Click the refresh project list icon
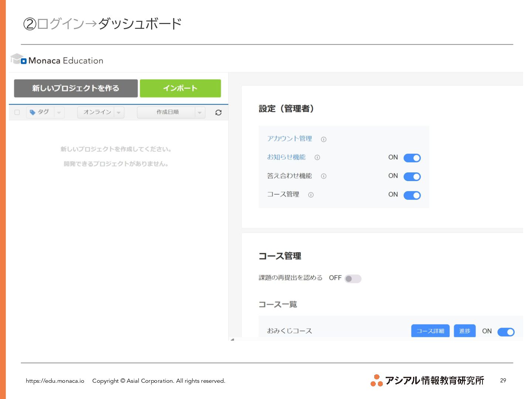Image resolution: width=532 pixels, height=399 pixels. (218, 112)
